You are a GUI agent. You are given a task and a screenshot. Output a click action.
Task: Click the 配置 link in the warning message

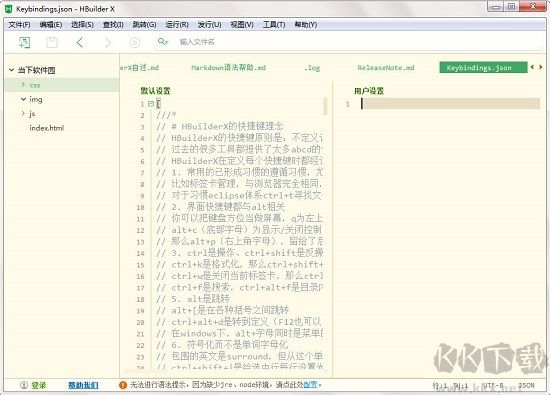point(310,385)
